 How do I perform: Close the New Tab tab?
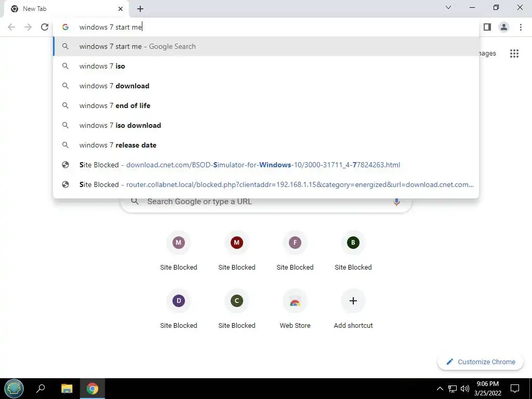[121, 9]
